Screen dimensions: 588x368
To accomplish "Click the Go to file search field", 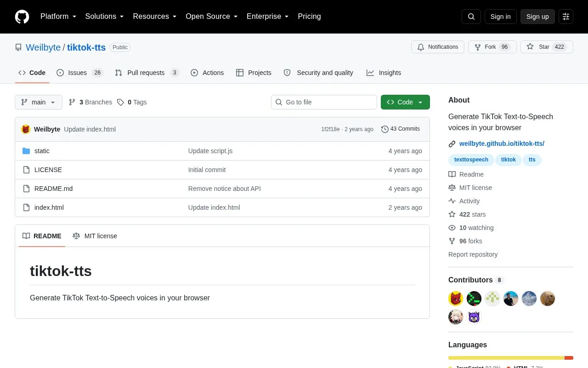I will point(324,102).
